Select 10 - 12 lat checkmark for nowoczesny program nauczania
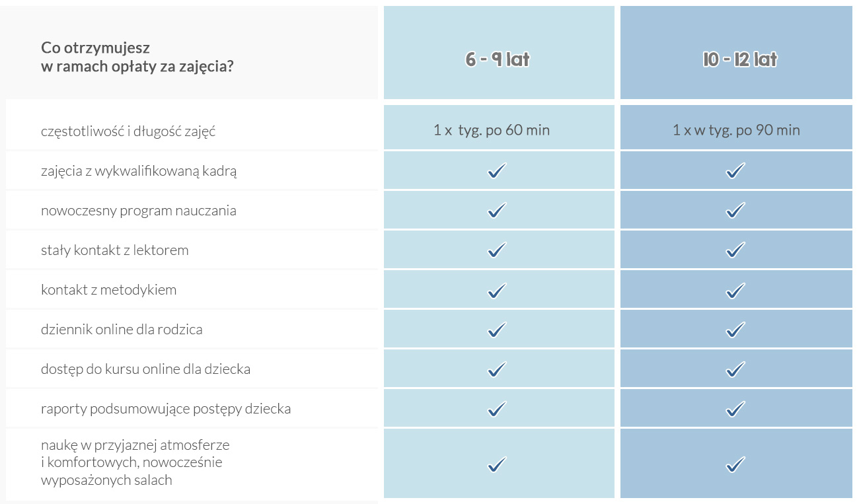Image resolution: width=859 pixels, height=504 pixels. pyautogui.click(x=735, y=210)
